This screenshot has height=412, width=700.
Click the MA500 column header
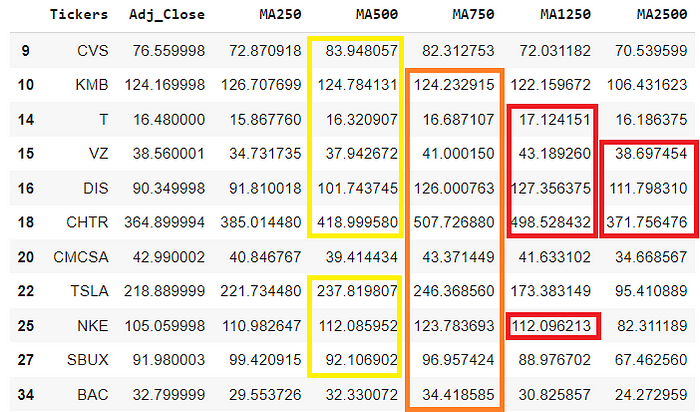(377, 14)
